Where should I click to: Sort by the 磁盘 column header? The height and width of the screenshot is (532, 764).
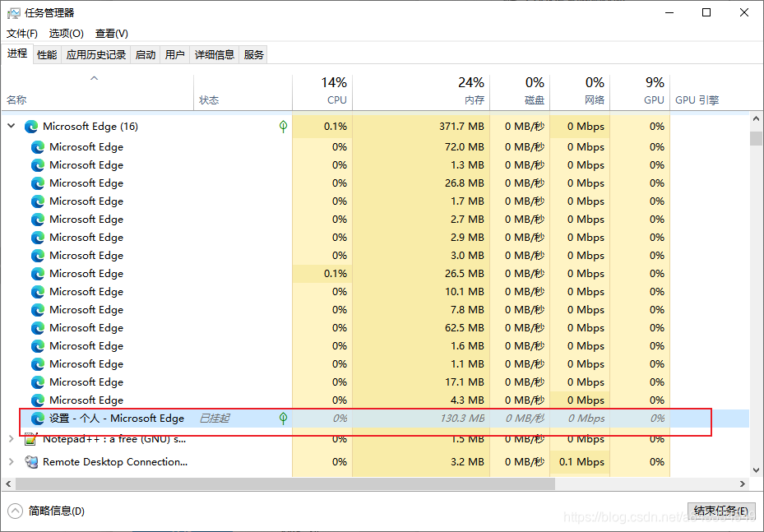pyautogui.click(x=521, y=91)
